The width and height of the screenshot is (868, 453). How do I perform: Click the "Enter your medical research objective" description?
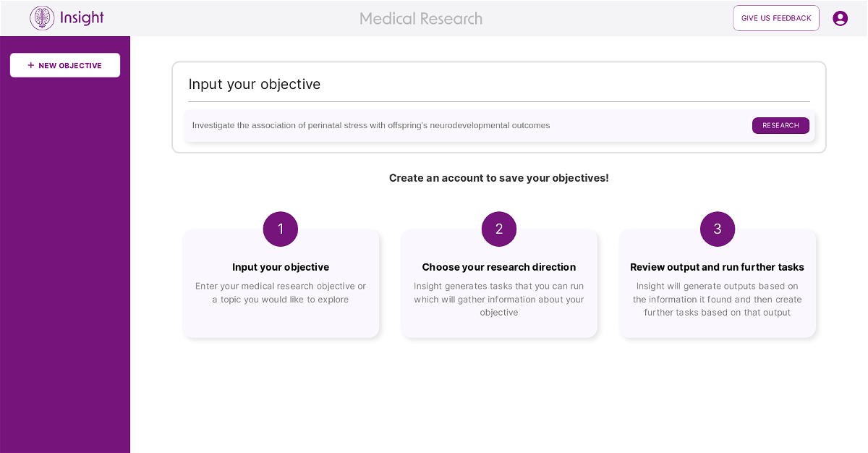click(281, 292)
